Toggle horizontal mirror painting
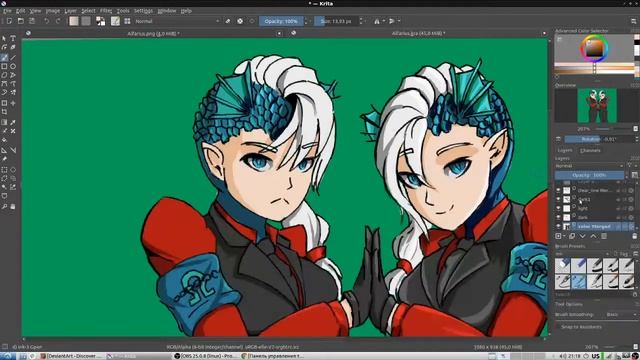Screen dimensions: 640x360 coord(377,21)
